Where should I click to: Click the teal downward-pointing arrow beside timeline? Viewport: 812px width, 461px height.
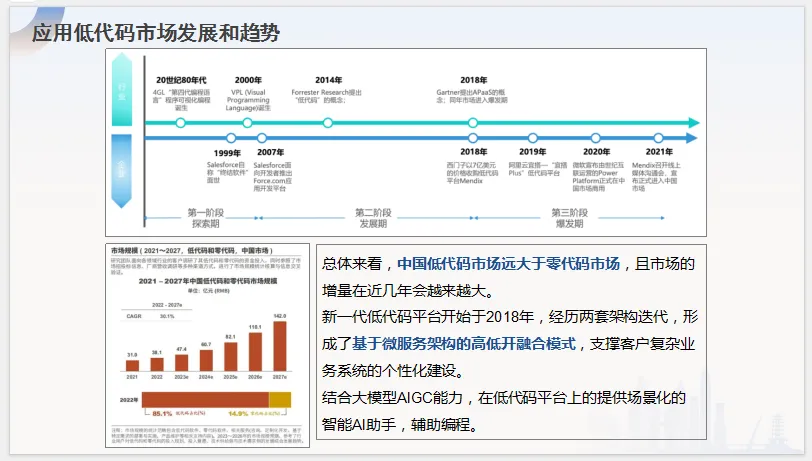pyautogui.click(x=122, y=89)
